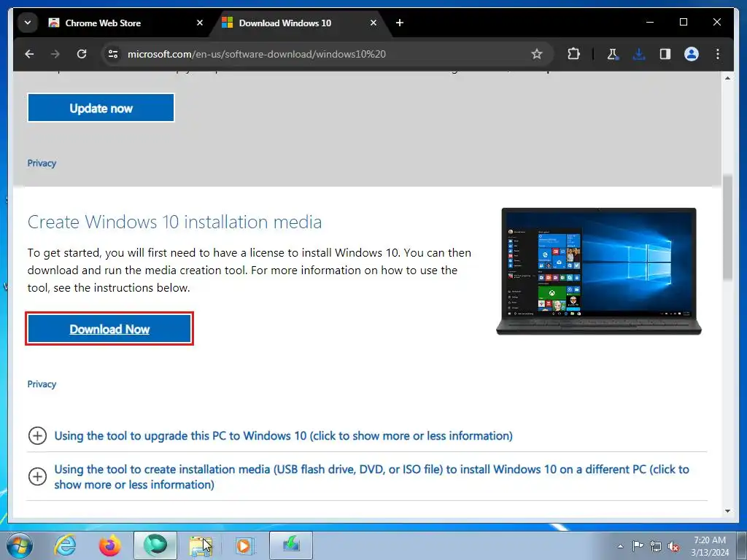
Task: Open the Privacy link under Update now
Action: click(x=42, y=163)
